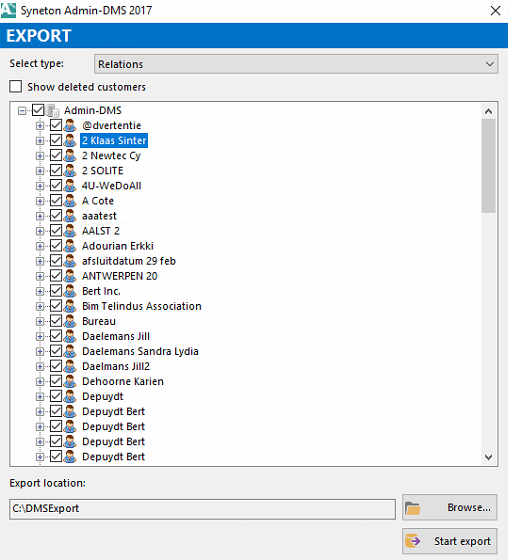
Task: Click the person icon beside ANTWERPEN 20
Action: tap(70, 276)
